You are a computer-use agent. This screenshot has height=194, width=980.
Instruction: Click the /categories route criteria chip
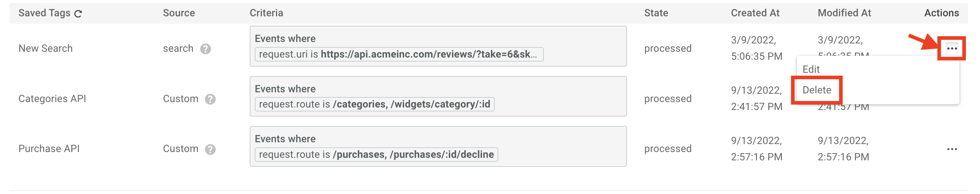(x=374, y=104)
